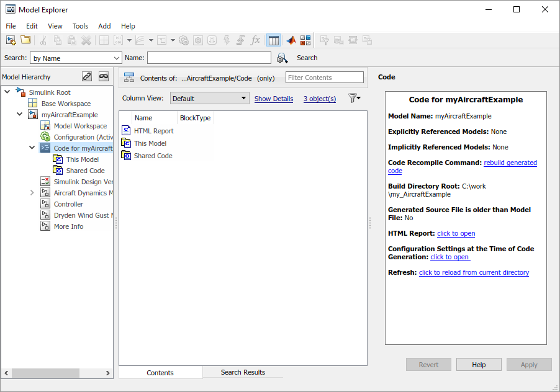Collapse the Code for myAircraft node
Screen dimensions: 560x392
point(32,148)
